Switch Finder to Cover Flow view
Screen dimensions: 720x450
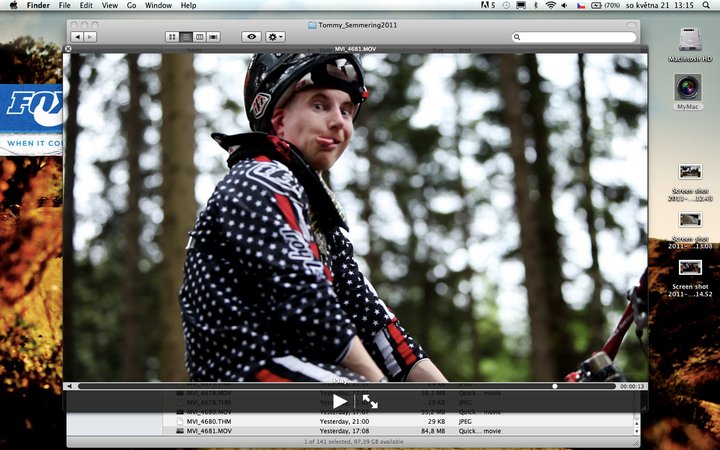coord(214,37)
